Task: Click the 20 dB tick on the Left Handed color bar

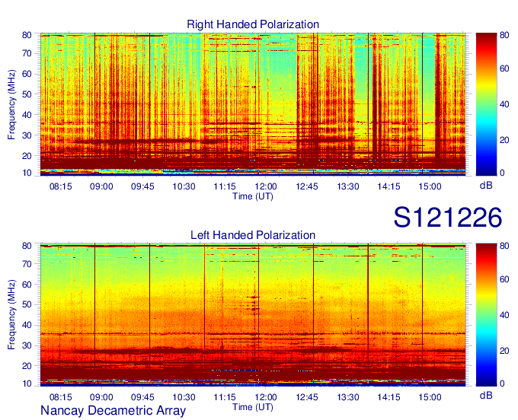Action: [x=504, y=351]
